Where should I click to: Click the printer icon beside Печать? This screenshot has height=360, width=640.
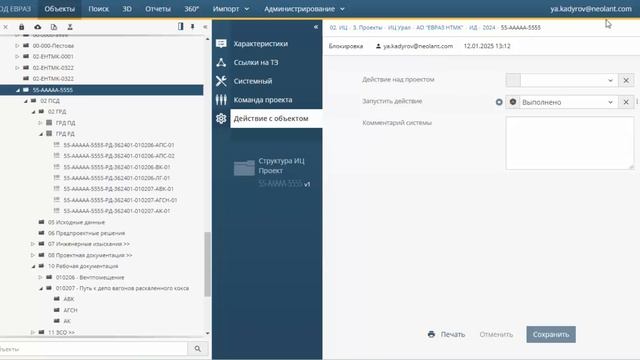coord(431,334)
